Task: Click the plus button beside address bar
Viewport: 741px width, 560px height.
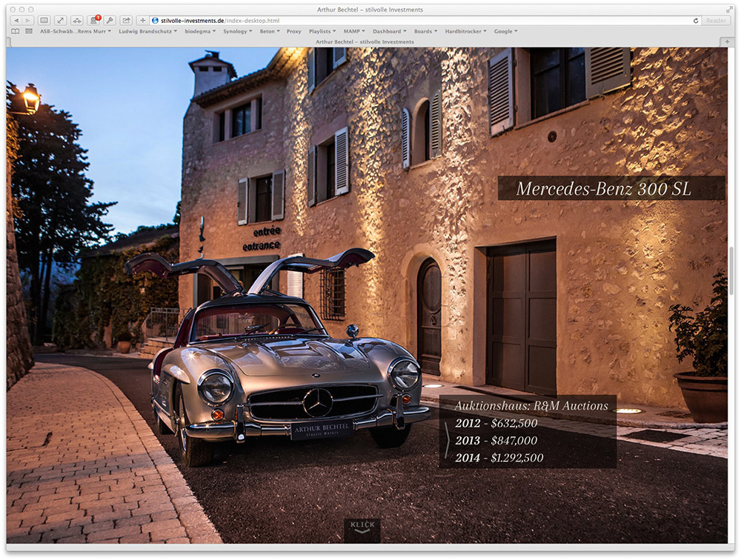Action: click(143, 20)
